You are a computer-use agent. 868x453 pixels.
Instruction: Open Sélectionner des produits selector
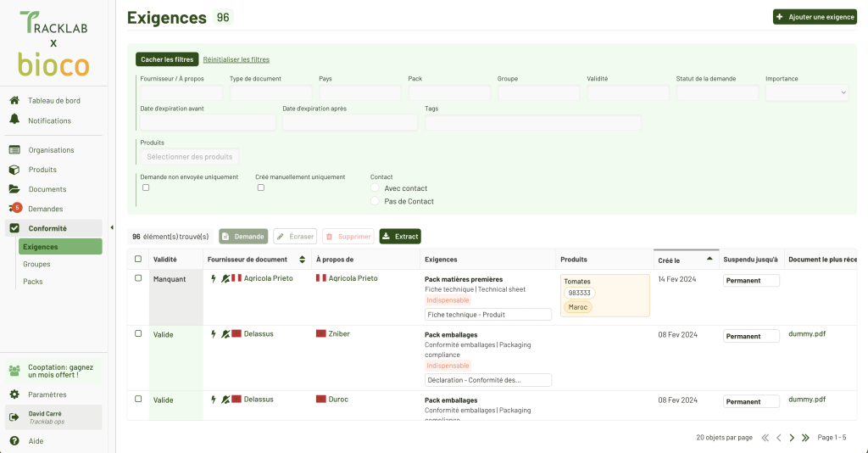(x=189, y=157)
